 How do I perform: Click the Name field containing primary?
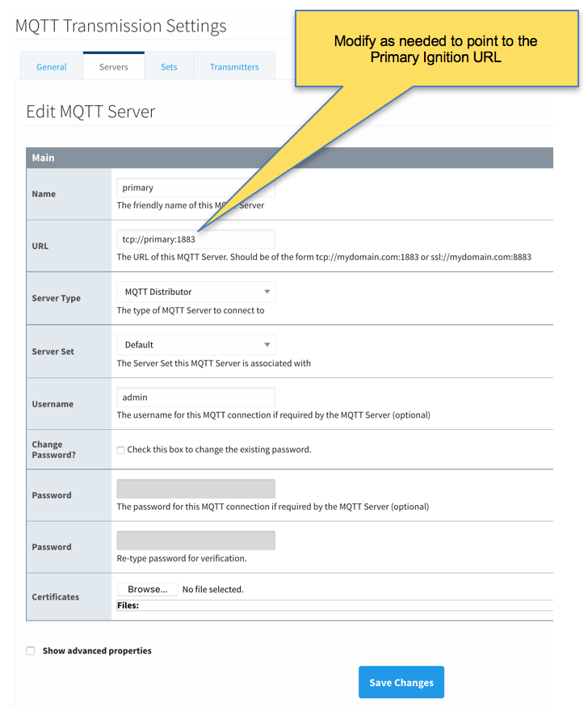point(195,187)
